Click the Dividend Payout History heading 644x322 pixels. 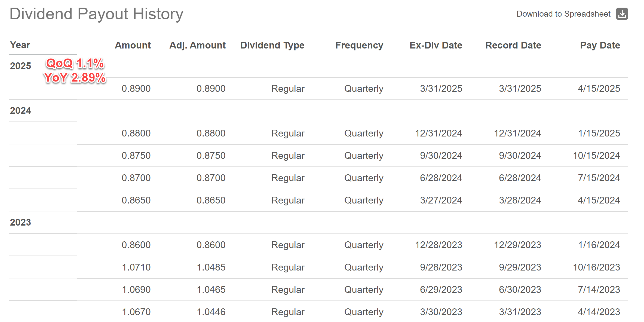click(96, 14)
